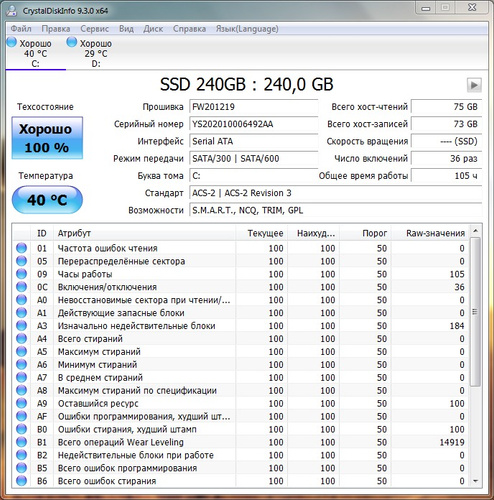Click the Raw-значения column header
The image size is (494, 500).
[x=430, y=233]
